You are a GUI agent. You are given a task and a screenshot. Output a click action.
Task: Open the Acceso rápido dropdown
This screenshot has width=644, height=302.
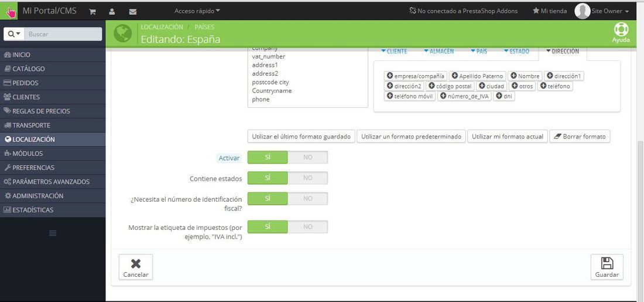(x=197, y=11)
